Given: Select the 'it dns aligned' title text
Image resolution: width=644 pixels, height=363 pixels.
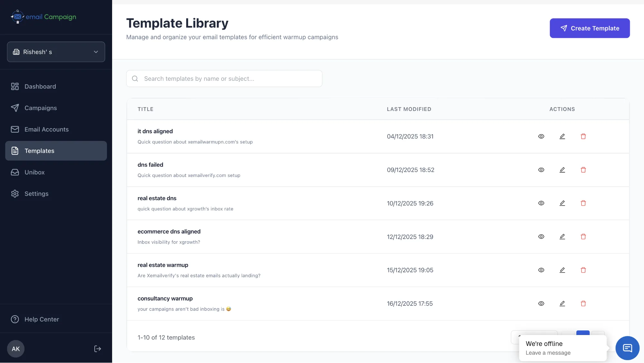Looking at the screenshot, I should tap(155, 131).
